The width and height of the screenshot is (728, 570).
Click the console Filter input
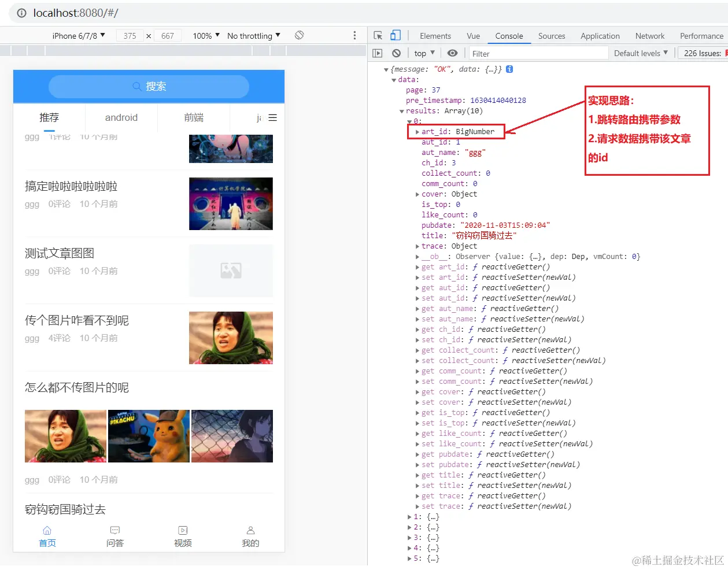(x=539, y=53)
